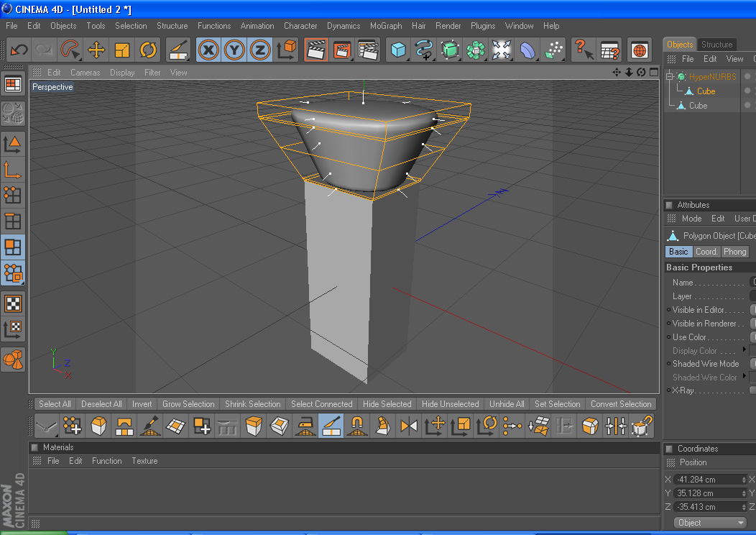Click the context Help pointer icon

pyautogui.click(x=584, y=50)
